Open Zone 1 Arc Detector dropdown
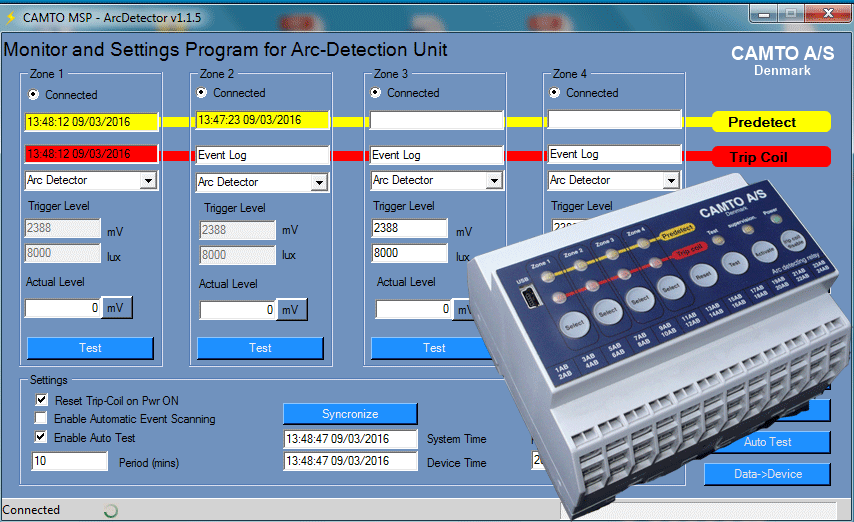This screenshot has height=522, width=854. click(x=148, y=180)
